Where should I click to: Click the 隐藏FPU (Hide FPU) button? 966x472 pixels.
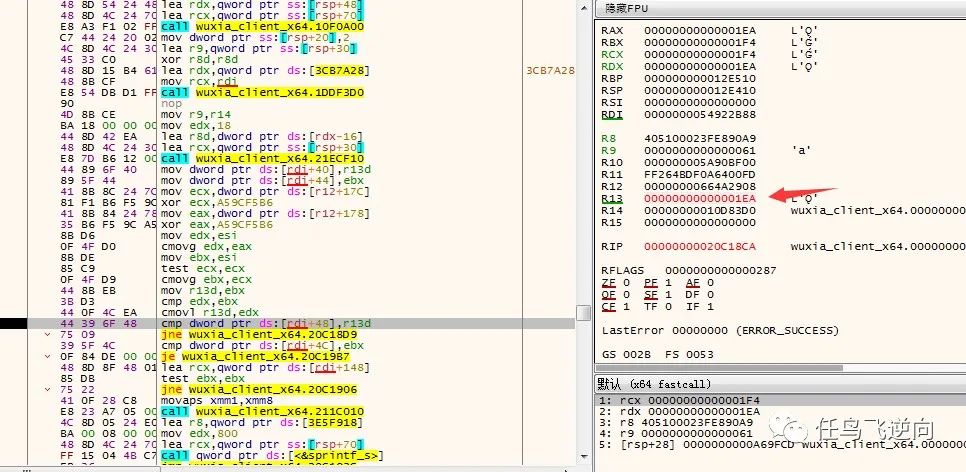pyautogui.click(x=627, y=9)
